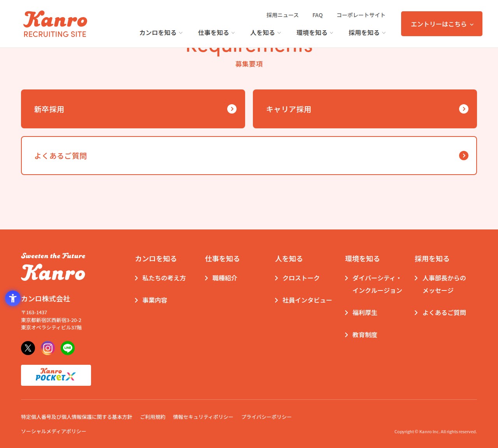Click the Copyright © Kanro Inc. text

(x=435, y=432)
